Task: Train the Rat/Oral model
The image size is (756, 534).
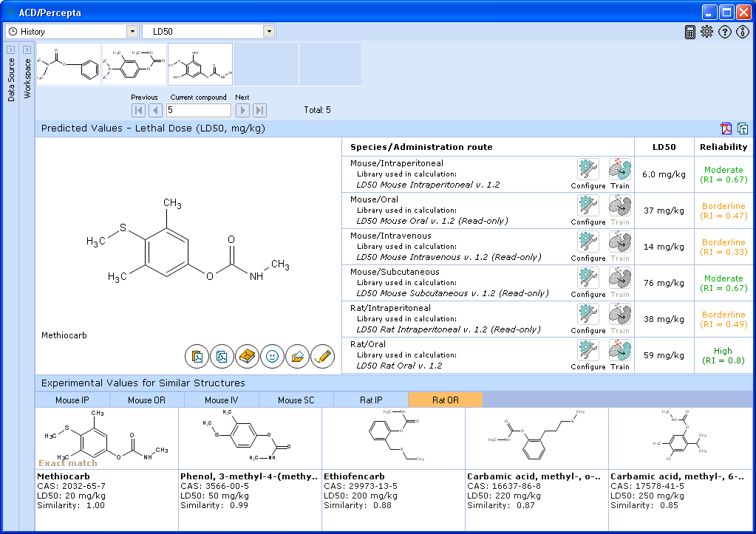Action: click(x=619, y=350)
